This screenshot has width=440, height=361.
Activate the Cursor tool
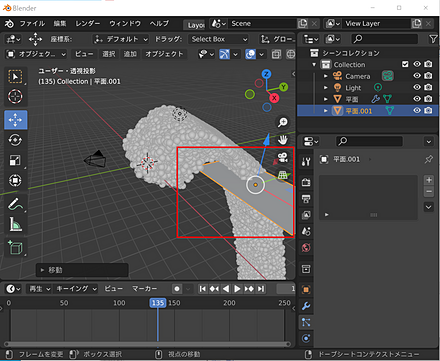click(15, 97)
